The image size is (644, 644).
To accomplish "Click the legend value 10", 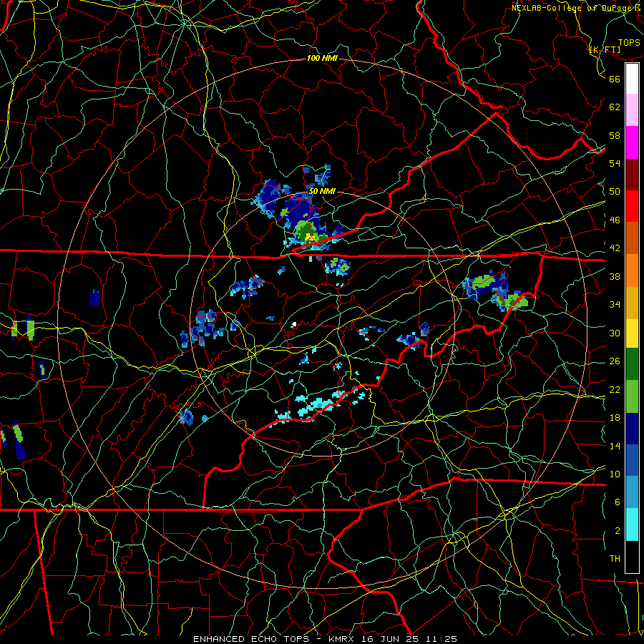I will 615,474.
